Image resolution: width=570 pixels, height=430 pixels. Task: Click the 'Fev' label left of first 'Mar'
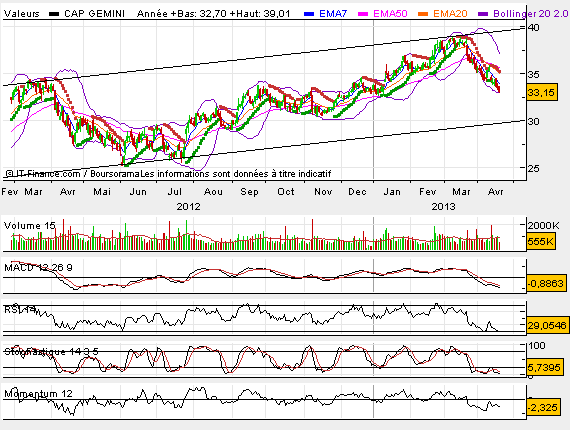point(10,192)
